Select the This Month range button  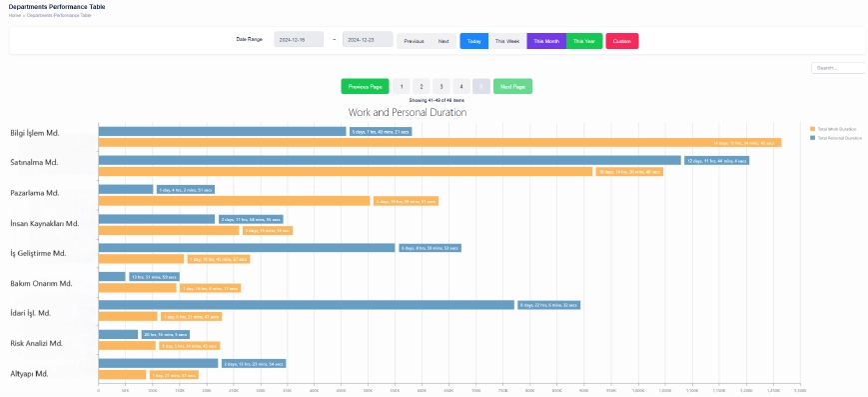click(546, 41)
